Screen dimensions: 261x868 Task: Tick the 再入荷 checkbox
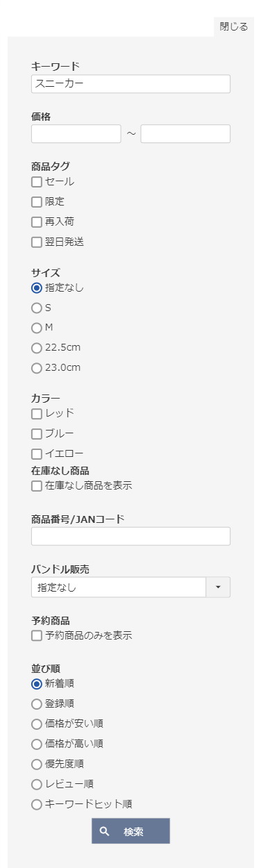tap(37, 222)
